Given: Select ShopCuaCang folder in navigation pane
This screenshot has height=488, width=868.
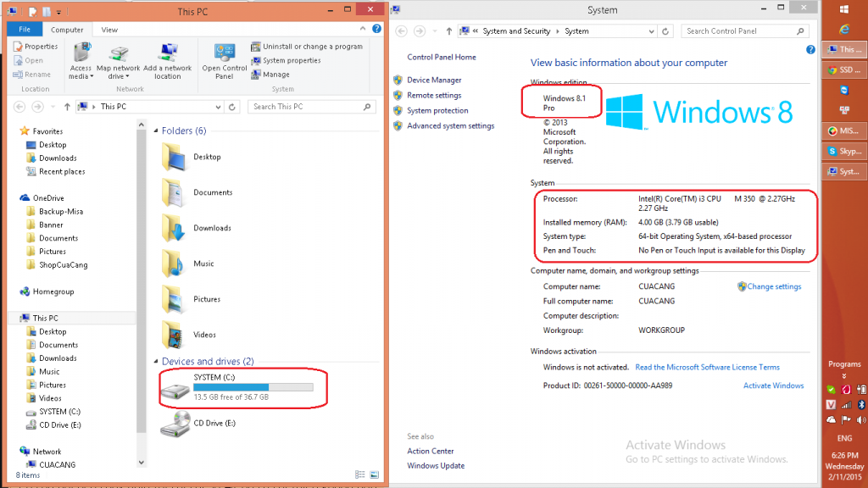Looking at the screenshot, I should pyautogui.click(x=57, y=265).
